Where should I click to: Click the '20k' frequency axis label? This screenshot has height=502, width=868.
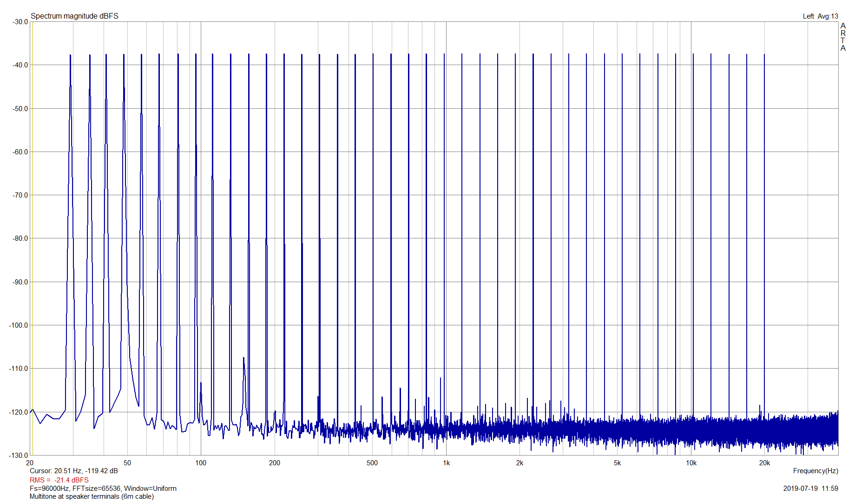point(764,463)
